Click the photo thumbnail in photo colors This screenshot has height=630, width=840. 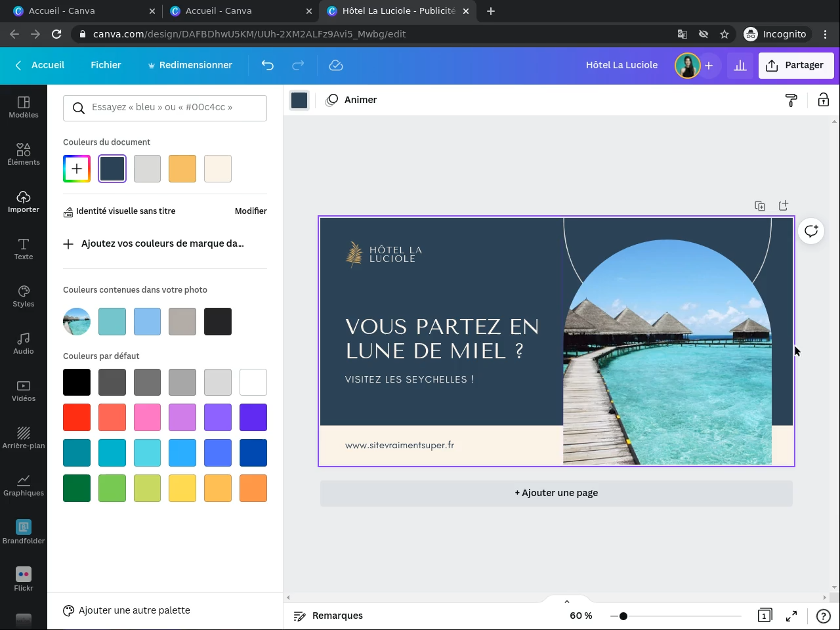coord(77,322)
